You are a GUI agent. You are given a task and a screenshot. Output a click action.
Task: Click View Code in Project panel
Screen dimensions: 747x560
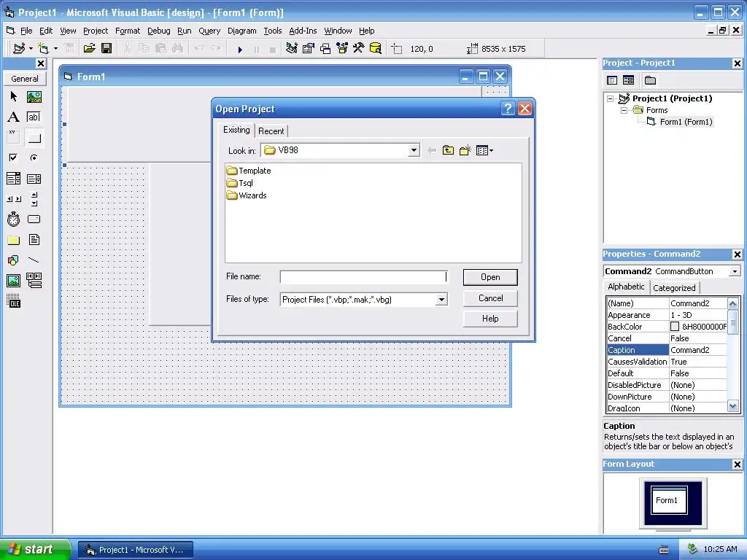[612, 80]
